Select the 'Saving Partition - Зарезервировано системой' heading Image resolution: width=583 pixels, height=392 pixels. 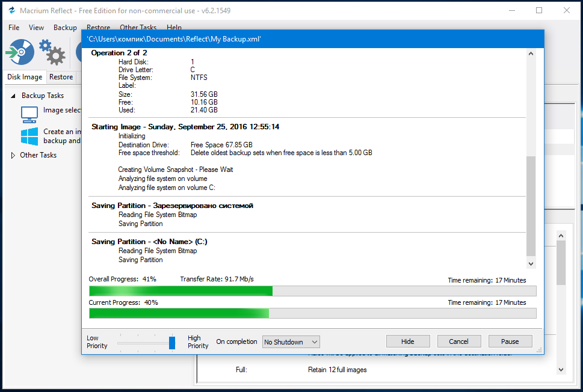[x=172, y=206]
